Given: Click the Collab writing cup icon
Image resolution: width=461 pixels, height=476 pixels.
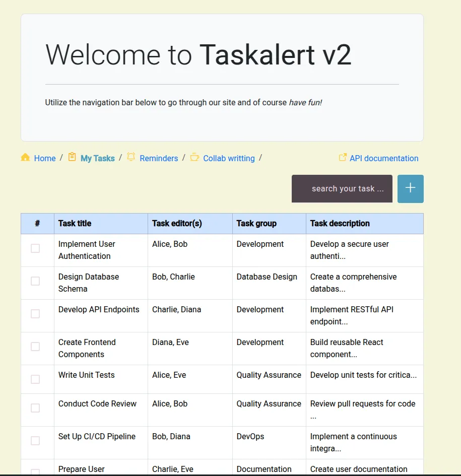Looking at the screenshot, I should click(194, 157).
